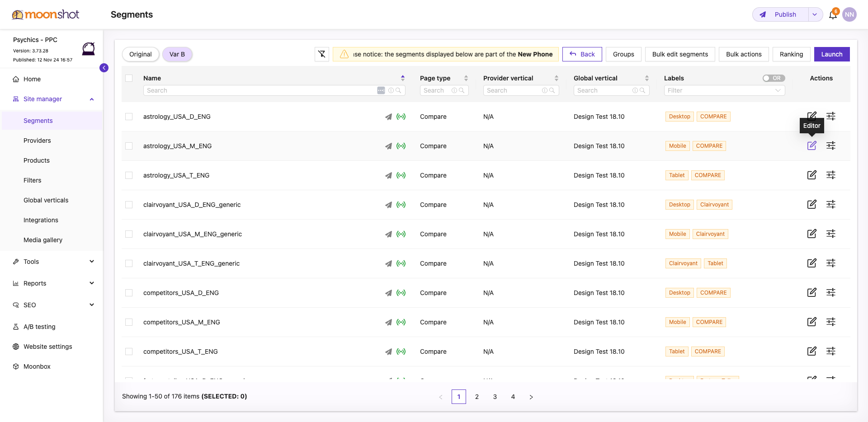This screenshot has height=422, width=868.
Task: Click the Launch button
Action: pyautogui.click(x=832, y=54)
